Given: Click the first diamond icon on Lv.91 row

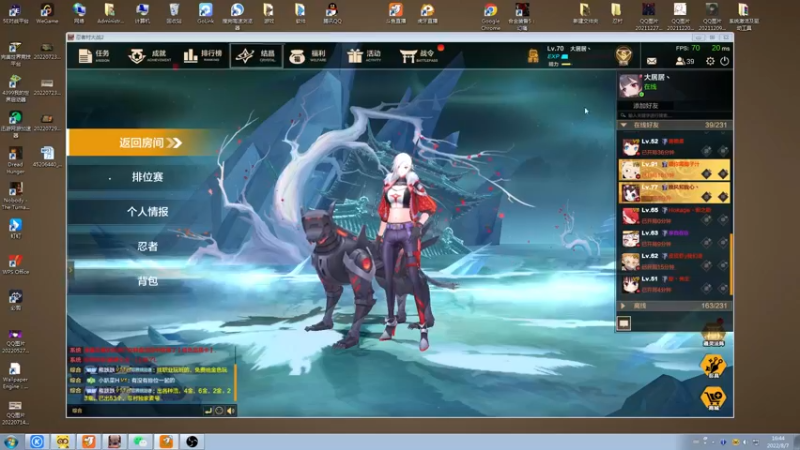Looking at the screenshot, I should tap(706, 174).
